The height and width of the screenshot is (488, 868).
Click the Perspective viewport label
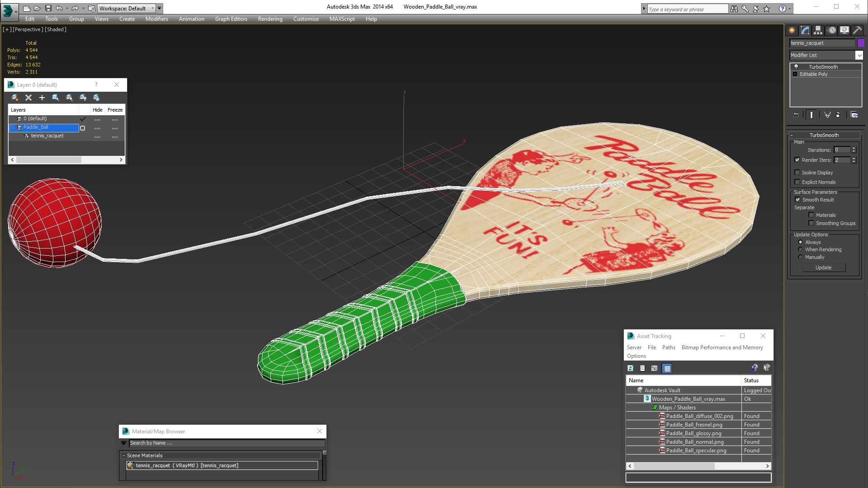tap(28, 29)
